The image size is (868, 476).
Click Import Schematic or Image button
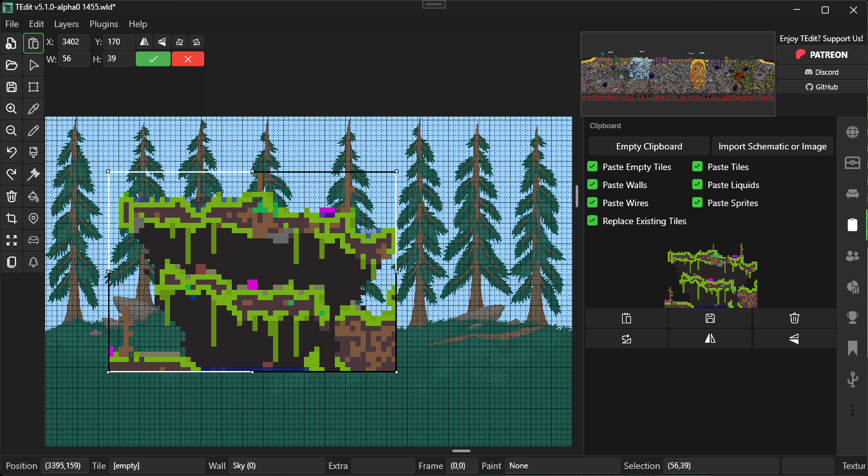click(x=772, y=146)
